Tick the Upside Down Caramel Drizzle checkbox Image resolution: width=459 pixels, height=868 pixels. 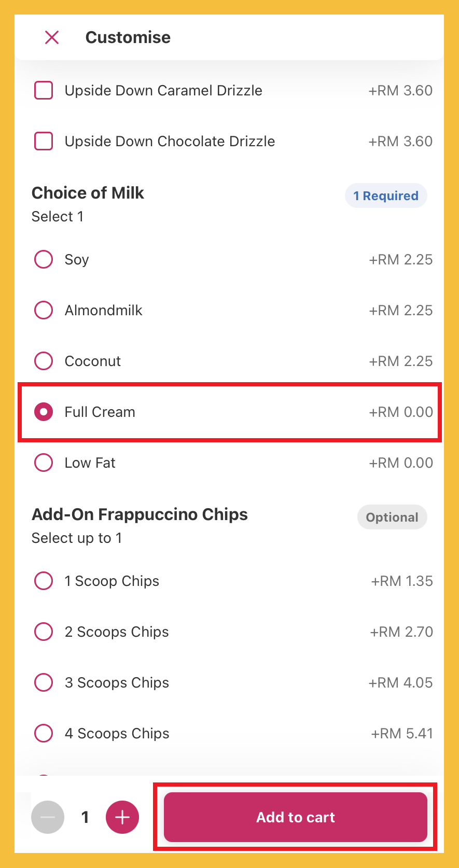tap(44, 90)
